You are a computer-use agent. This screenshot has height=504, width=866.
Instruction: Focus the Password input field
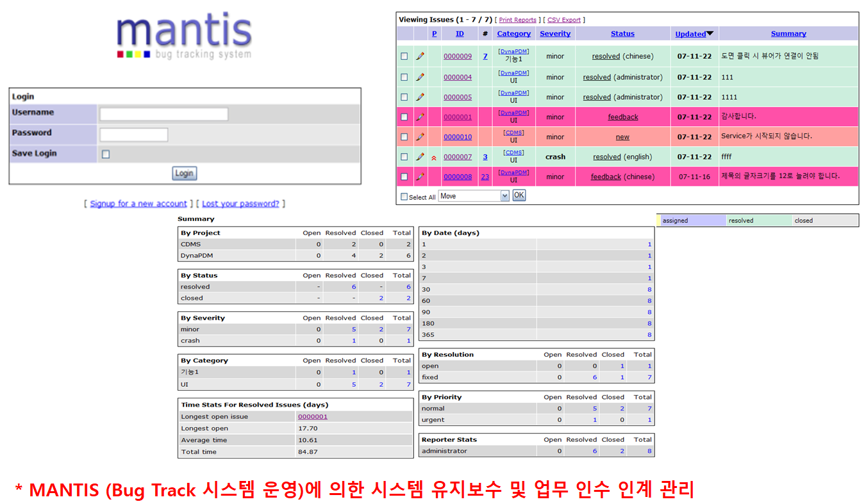coord(134,134)
